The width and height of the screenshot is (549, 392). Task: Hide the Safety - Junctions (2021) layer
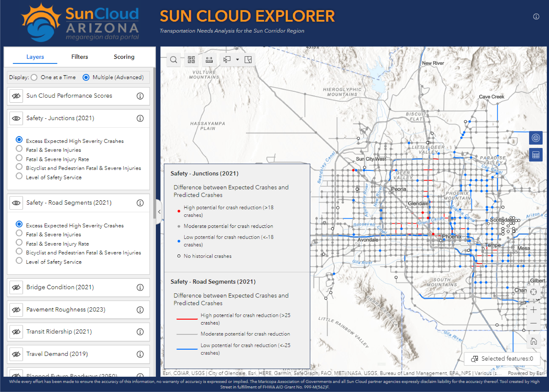pyautogui.click(x=16, y=118)
